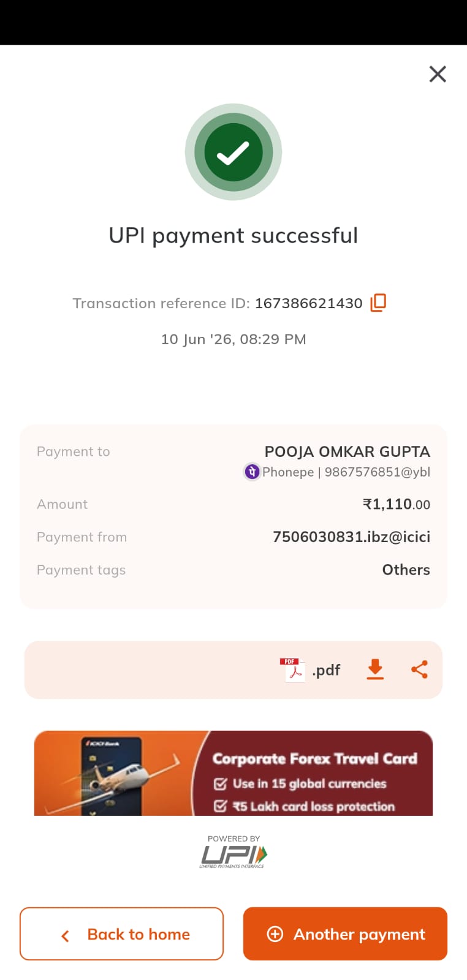Tap the green success checkmark

coord(233,152)
